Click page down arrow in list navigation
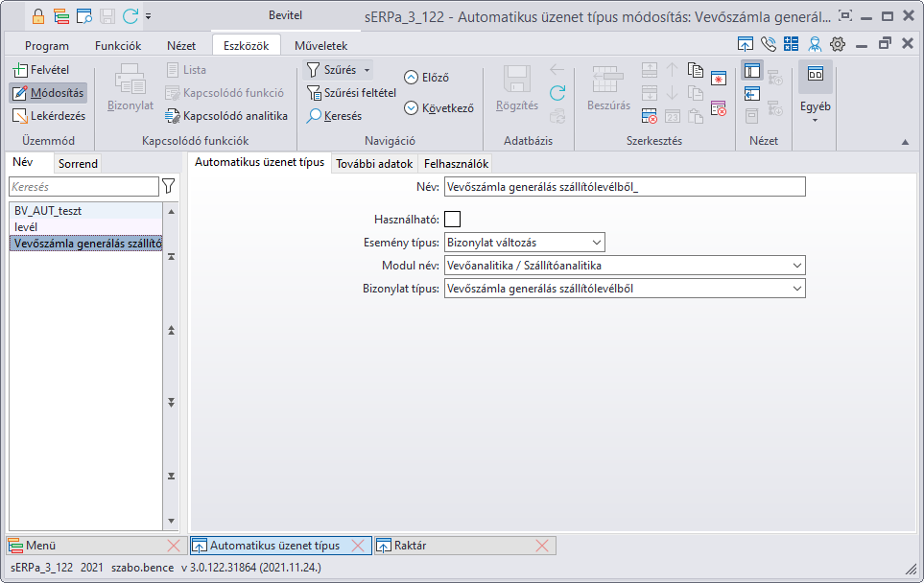924x583 pixels. point(172,403)
